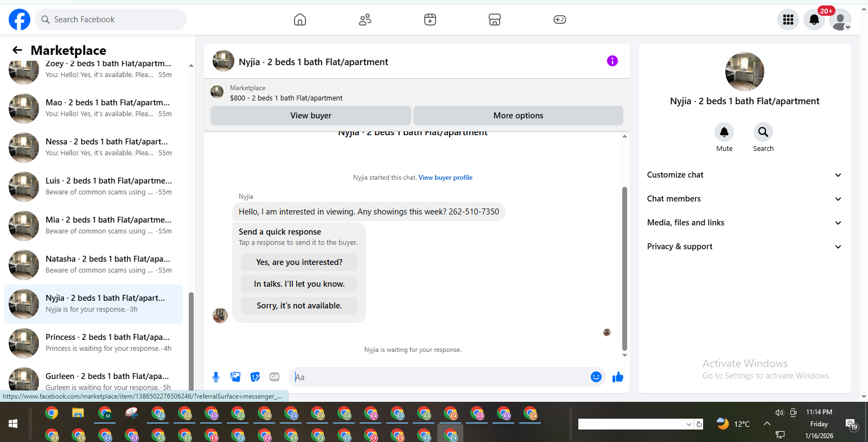Open the account profile avatar menu

point(840,20)
